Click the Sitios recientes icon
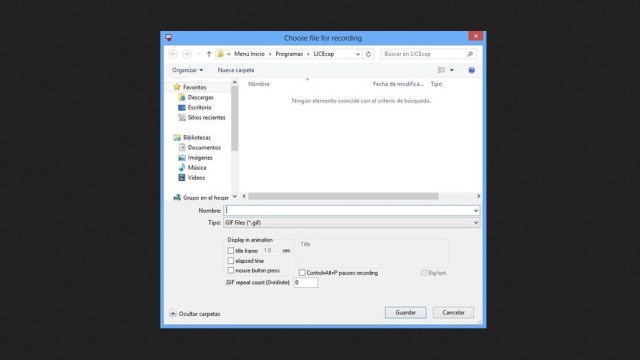The height and width of the screenshot is (360, 640). coord(182,118)
